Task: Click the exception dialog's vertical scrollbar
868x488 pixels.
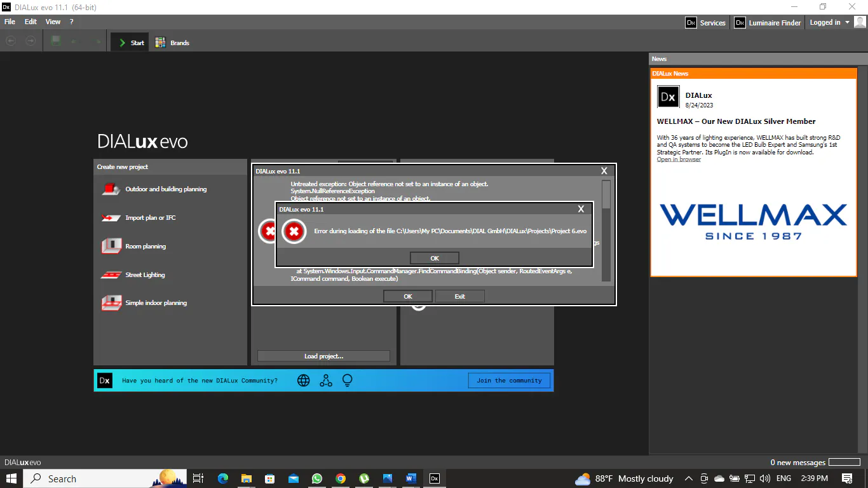Action: [x=606, y=231]
